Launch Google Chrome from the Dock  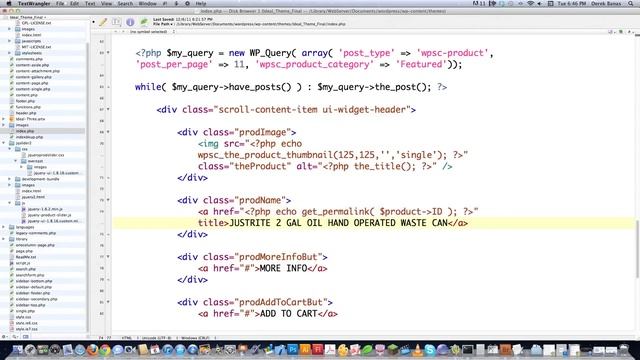pos(105,350)
